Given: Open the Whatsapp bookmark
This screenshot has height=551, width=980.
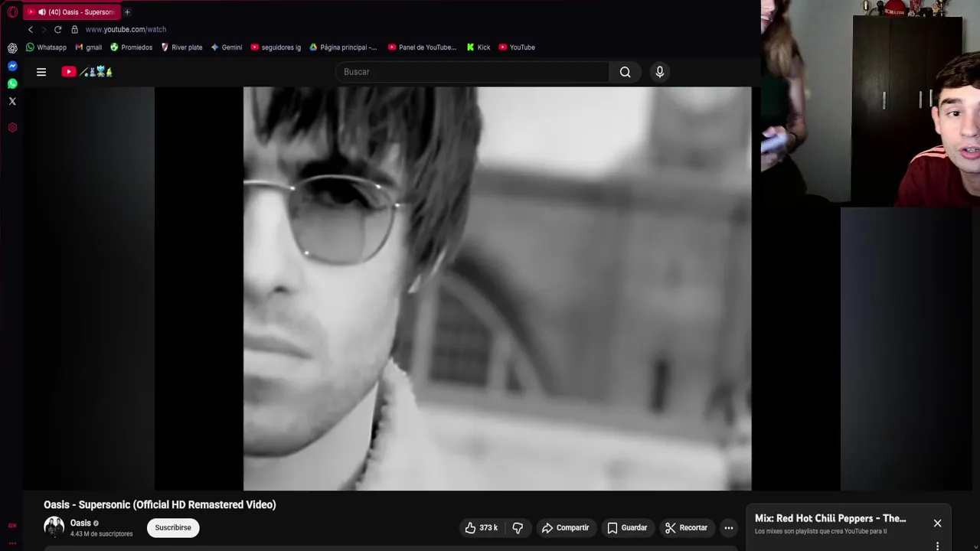Looking at the screenshot, I should (x=46, y=47).
